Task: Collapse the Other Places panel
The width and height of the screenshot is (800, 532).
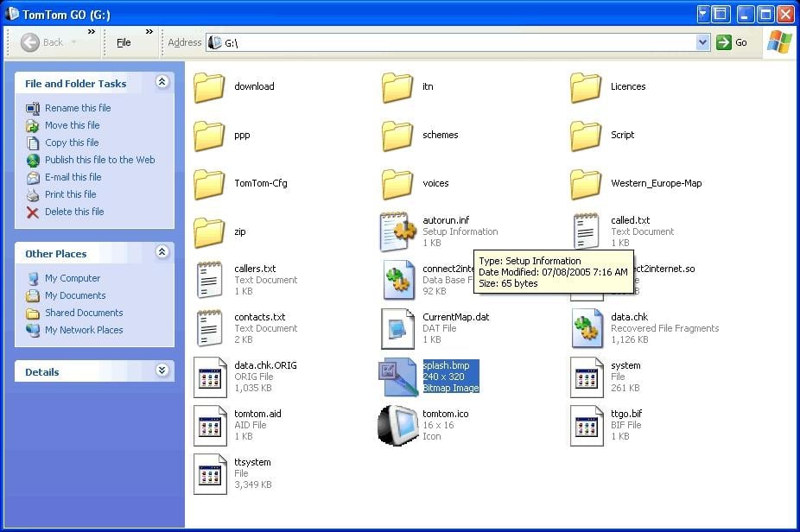Action: 162,253
